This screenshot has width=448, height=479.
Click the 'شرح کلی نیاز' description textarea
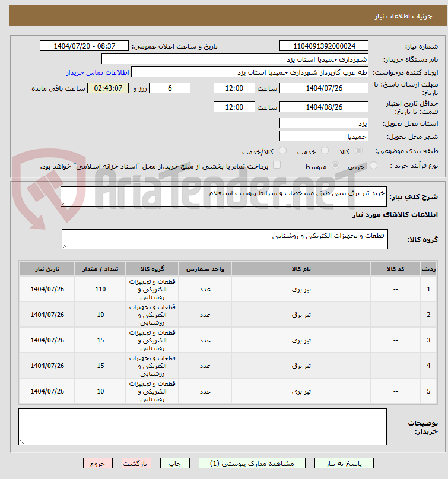(x=224, y=196)
